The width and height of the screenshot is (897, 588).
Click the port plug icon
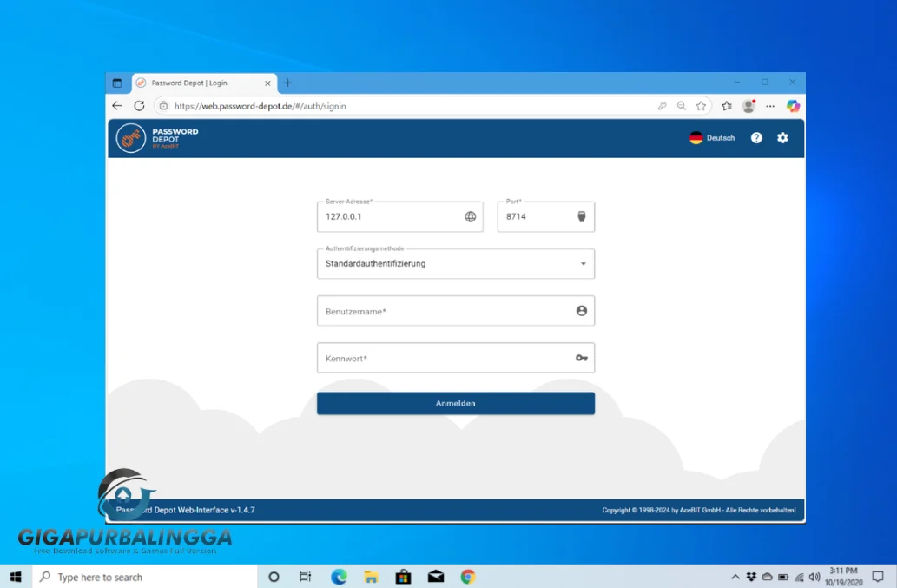(x=581, y=216)
